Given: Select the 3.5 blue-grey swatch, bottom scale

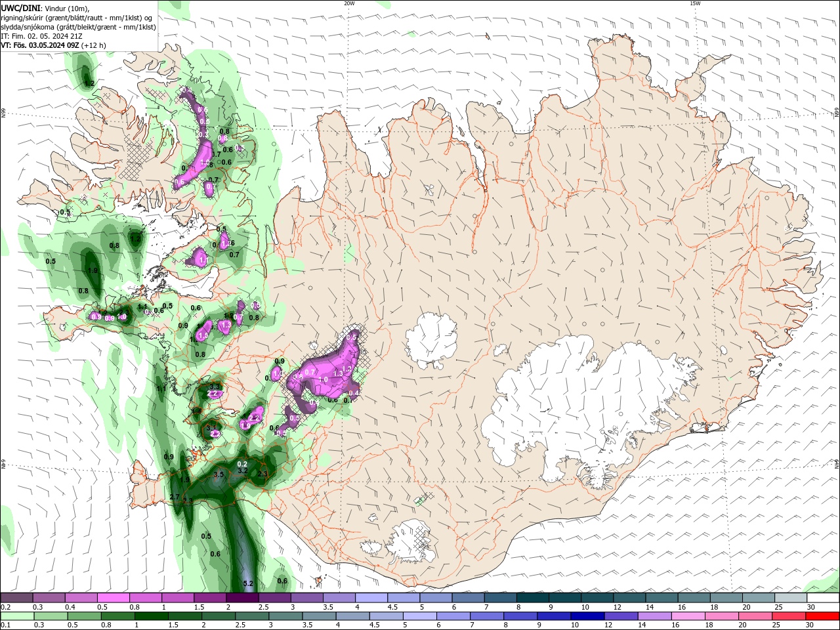Looking at the screenshot, I should point(319,616).
